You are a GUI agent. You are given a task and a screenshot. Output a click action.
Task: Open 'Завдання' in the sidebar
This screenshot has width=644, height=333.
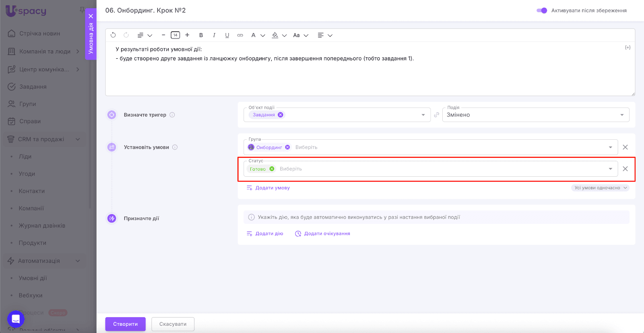(x=33, y=87)
